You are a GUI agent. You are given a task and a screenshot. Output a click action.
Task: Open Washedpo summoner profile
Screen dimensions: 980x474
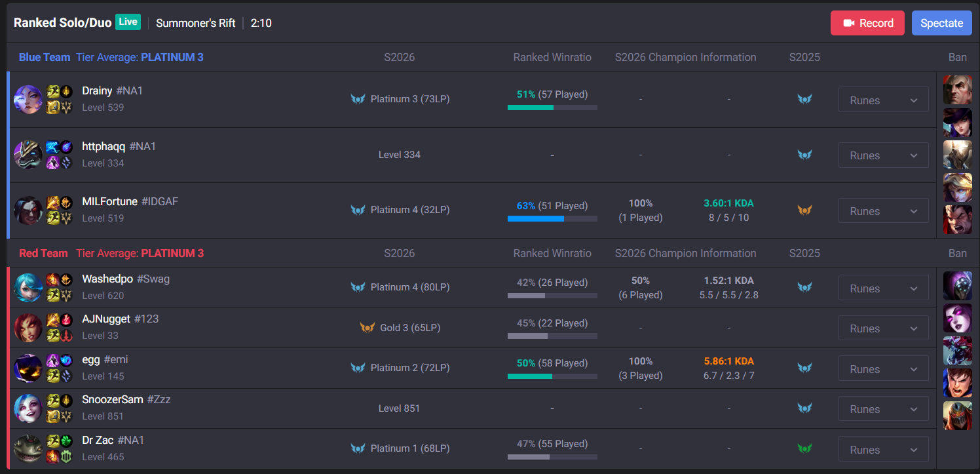(126, 279)
